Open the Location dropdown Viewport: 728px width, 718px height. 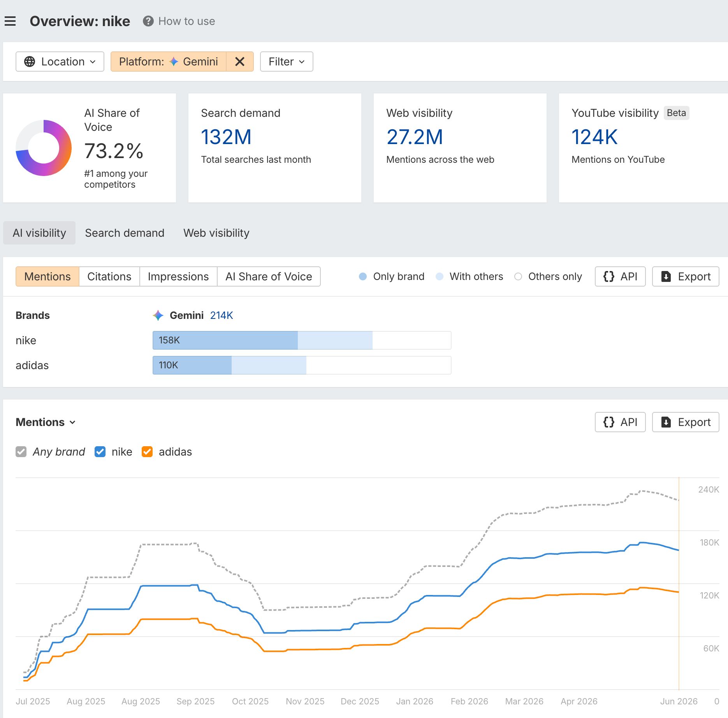60,62
